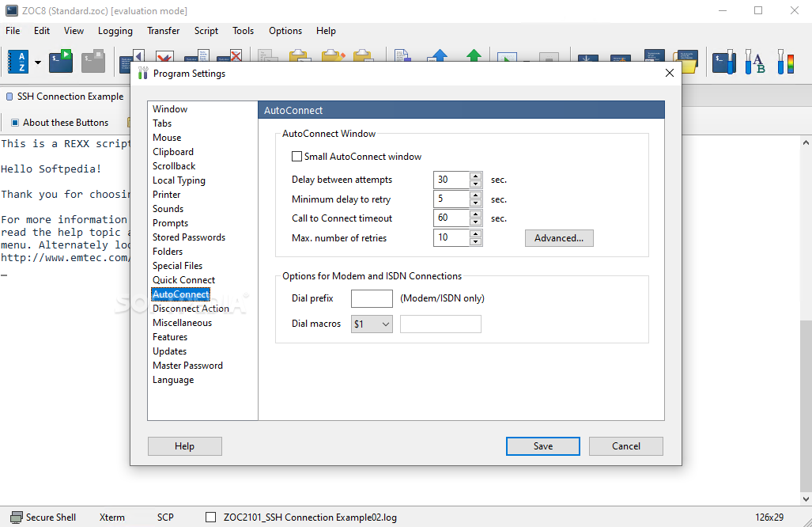The height and width of the screenshot is (527, 812).
Task: Increase Minimum delay to retry value
Action: 475,195
